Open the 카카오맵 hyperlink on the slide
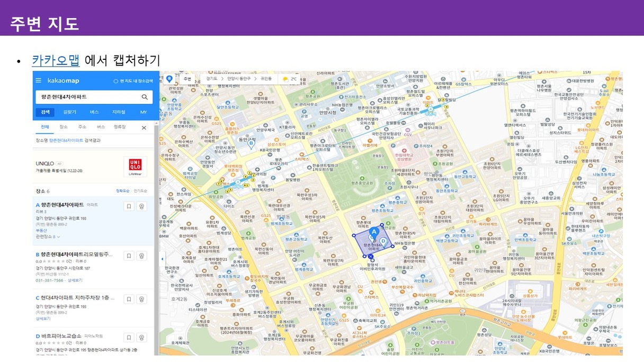 tap(56, 60)
